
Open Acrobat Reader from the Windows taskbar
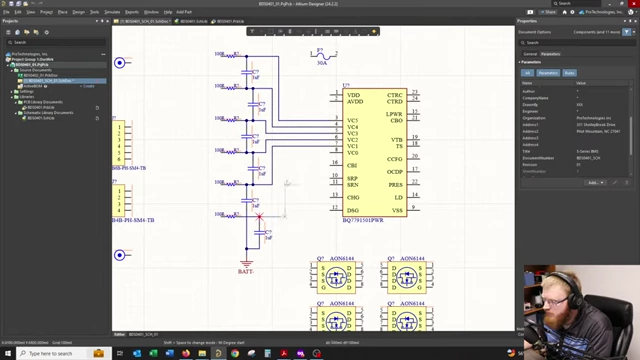[284, 353]
